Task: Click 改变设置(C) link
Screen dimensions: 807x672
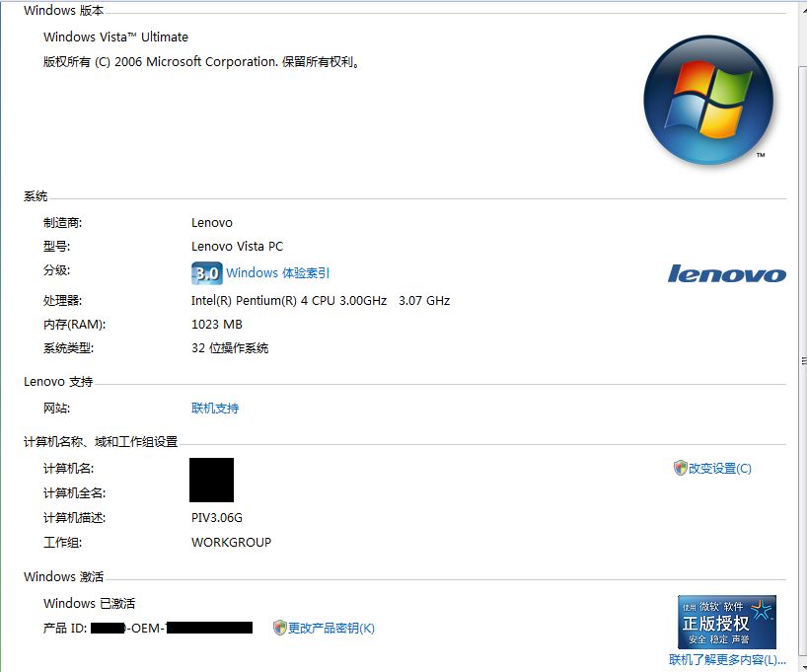Action: click(x=720, y=468)
